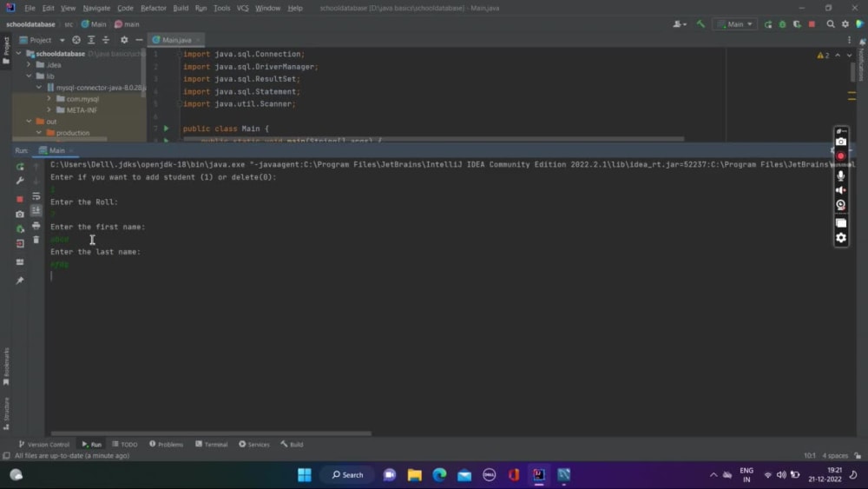Screen dimensions: 868x489
Task: Collapse the schooldatabase root node
Action: point(19,54)
